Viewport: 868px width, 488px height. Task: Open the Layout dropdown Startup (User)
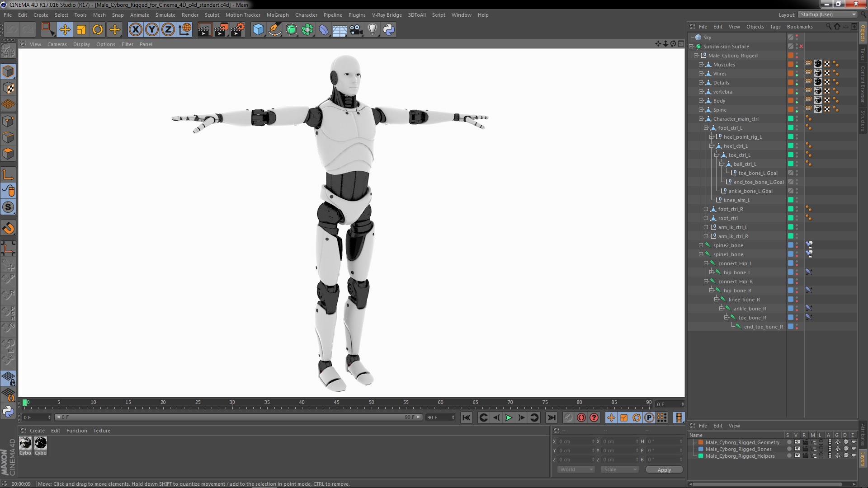click(827, 15)
